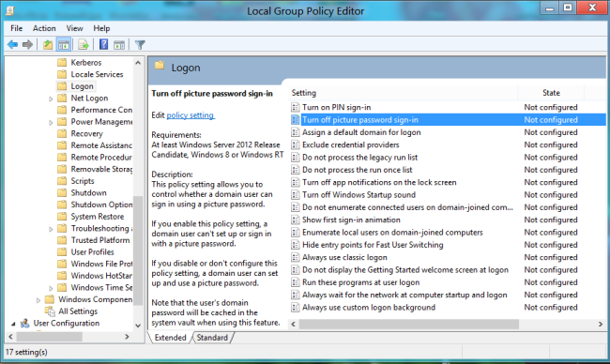This screenshot has height=364, width=610.
Task: Toggle the show/hide action pane icon
Action: (119, 45)
